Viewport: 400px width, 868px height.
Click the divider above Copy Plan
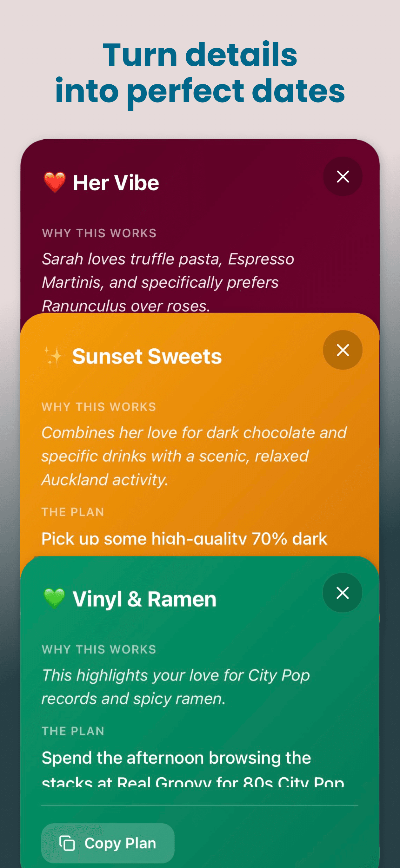pos(200,804)
